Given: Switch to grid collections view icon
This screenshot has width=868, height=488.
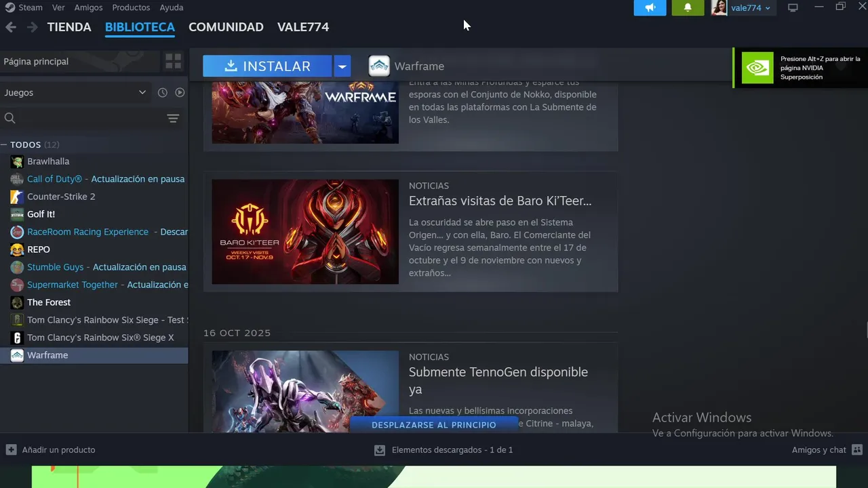Looking at the screenshot, I should point(174,62).
